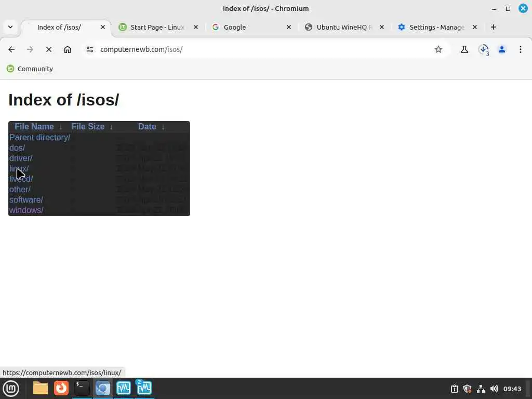Image resolution: width=532 pixels, height=399 pixels.
Task: Open the volume control tray icon
Action: pyautogui.click(x=494, y=389)
